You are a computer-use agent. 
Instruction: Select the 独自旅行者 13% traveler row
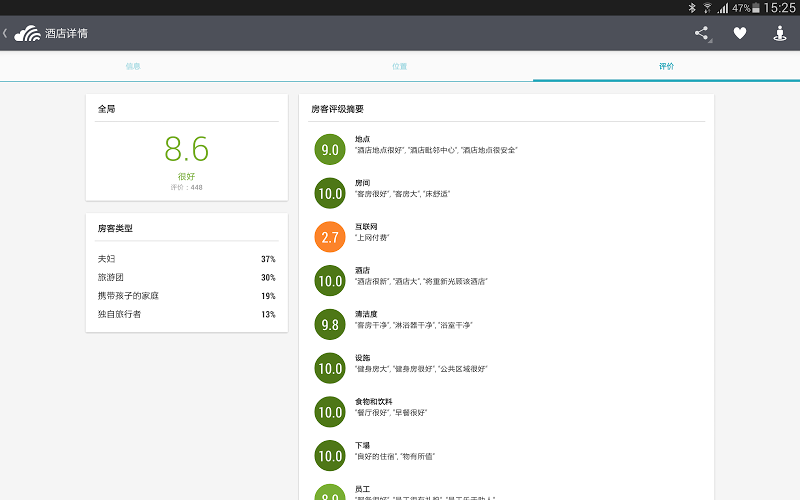[x=186, y=314]
